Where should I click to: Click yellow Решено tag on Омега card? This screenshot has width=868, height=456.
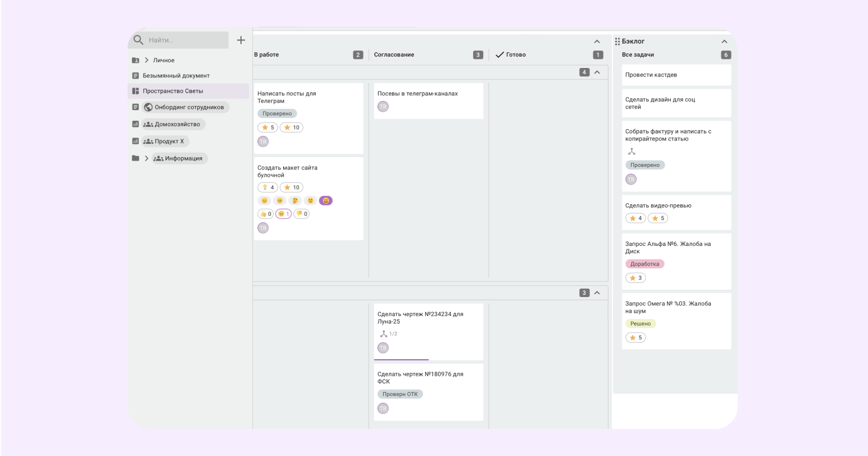tap(640, 323)
